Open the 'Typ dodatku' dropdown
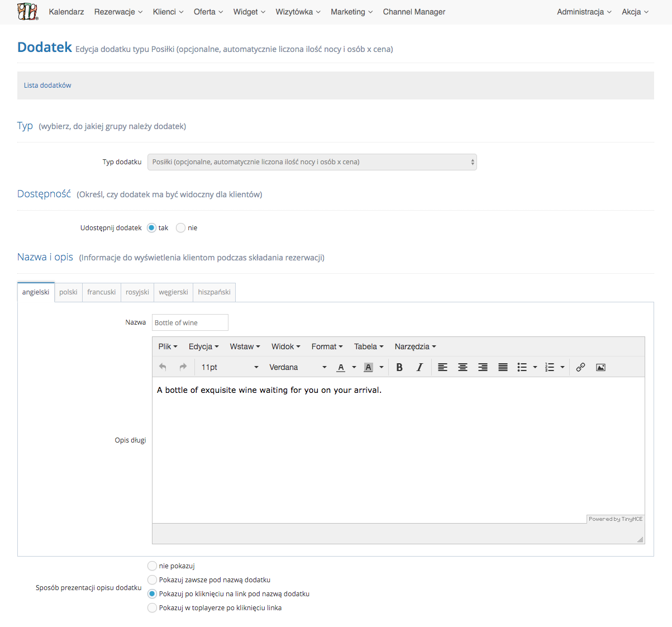This screenshot has height=627, width=672. click(x=312, y=162)
